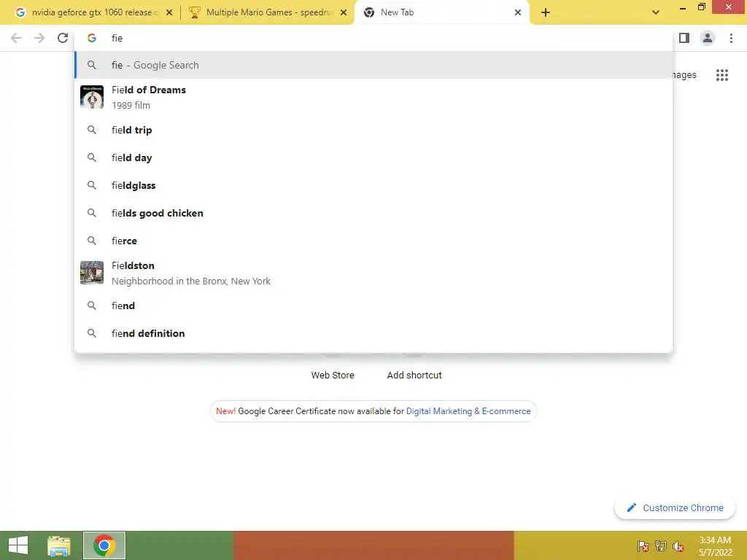Close the New Tab tab
Screen dimensions: 747x560
[x=518, y=12]
